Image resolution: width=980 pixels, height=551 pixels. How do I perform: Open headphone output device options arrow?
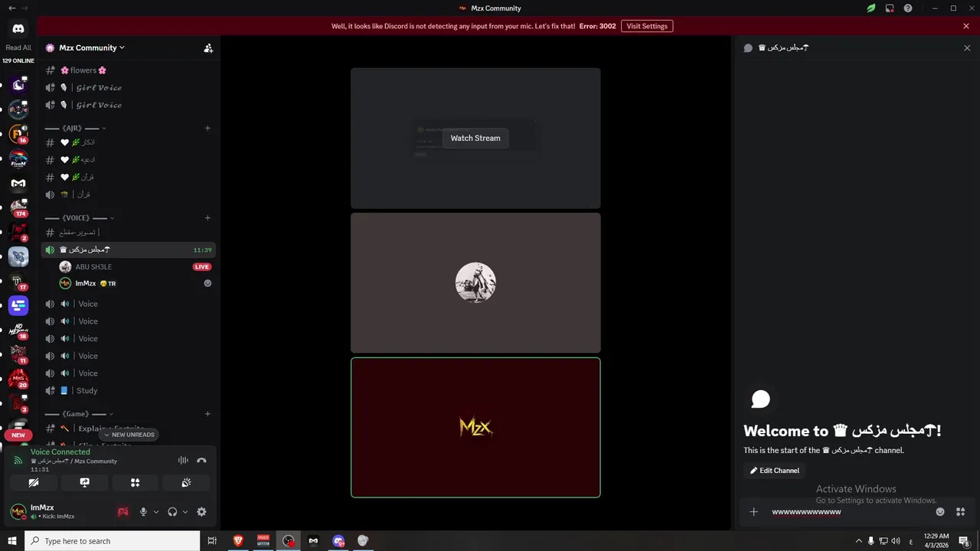(x=185, y=512)
